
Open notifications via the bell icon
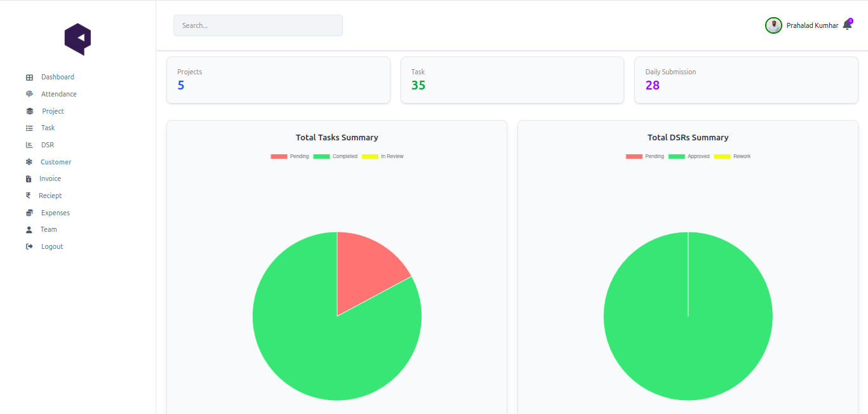[847, 26]
